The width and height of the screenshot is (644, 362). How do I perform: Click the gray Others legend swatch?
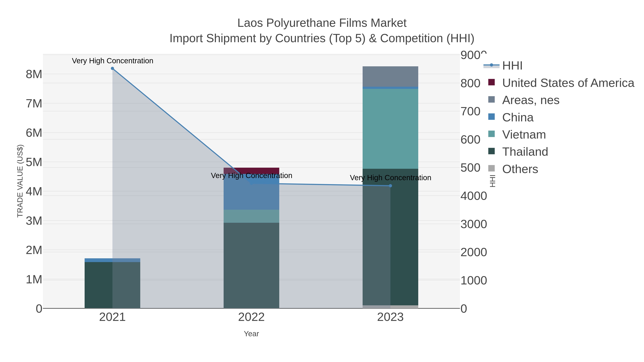tap(492, 168)
